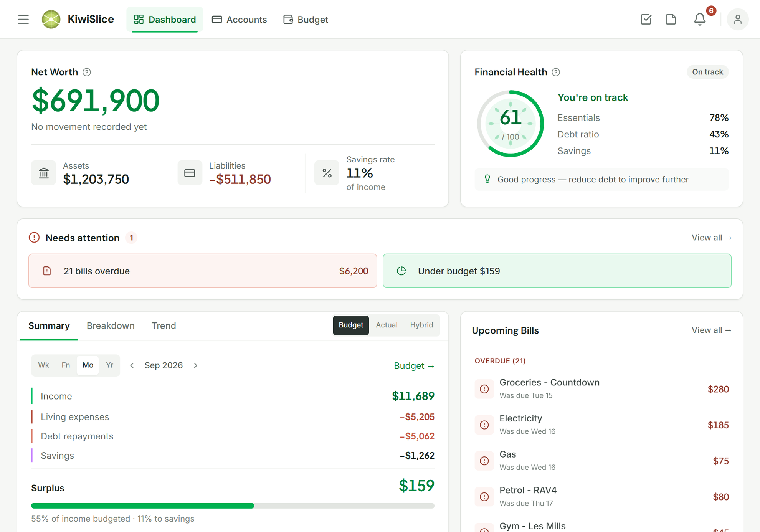This screenshot has height=532, width=760.
Task: Click the Good progress reduce debt tip
Action: [x=601, y=179]
